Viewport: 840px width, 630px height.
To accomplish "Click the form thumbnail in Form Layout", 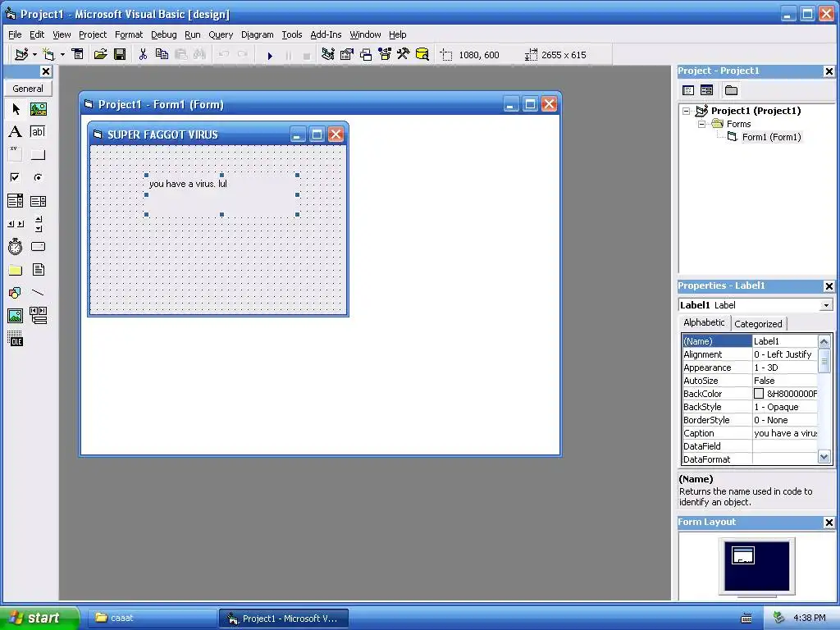I will [x=743, y=555].
